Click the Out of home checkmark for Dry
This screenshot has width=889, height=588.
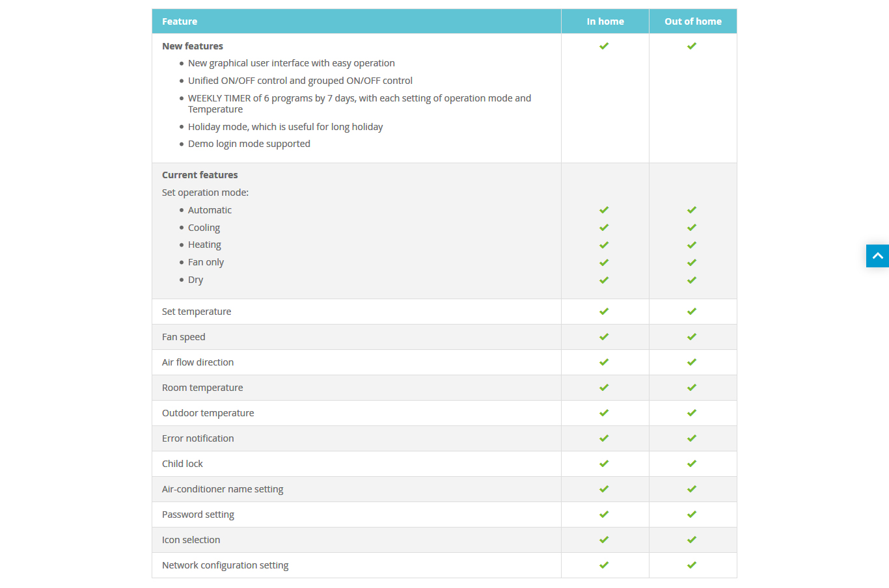(692, 280)
